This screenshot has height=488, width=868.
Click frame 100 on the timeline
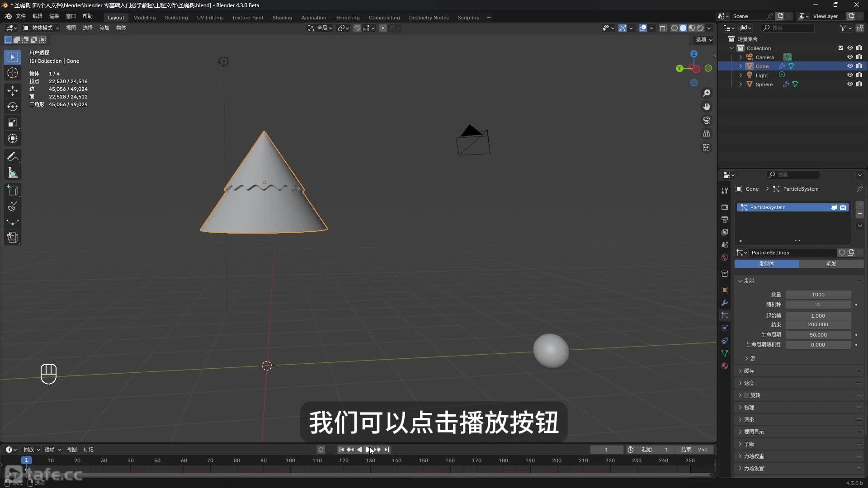[290, 461]
